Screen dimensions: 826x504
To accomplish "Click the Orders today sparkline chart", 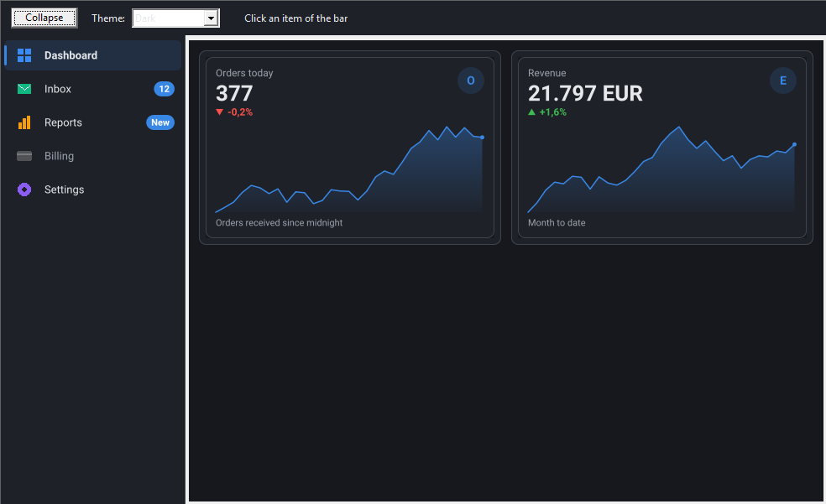I will [349, 169].
